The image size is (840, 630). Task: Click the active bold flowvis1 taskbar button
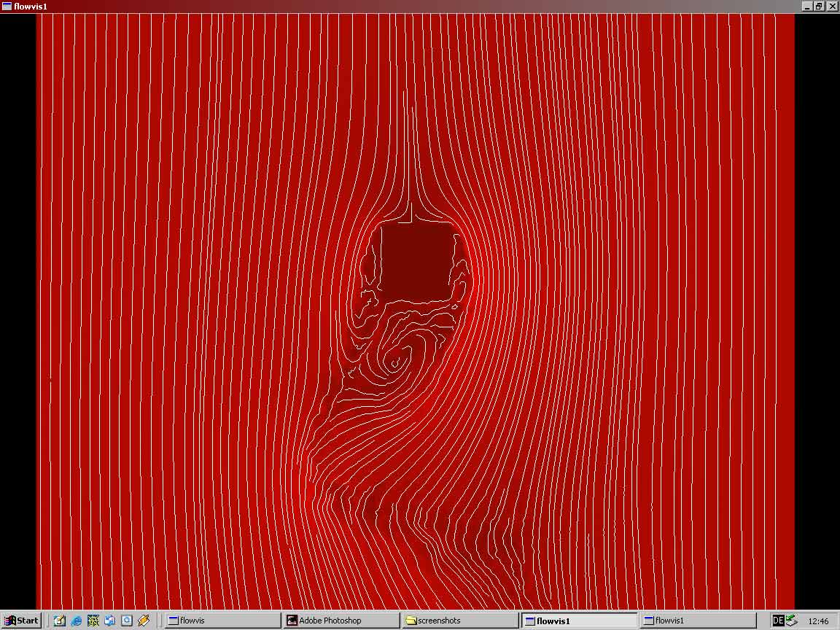click(x=579, y=621)
